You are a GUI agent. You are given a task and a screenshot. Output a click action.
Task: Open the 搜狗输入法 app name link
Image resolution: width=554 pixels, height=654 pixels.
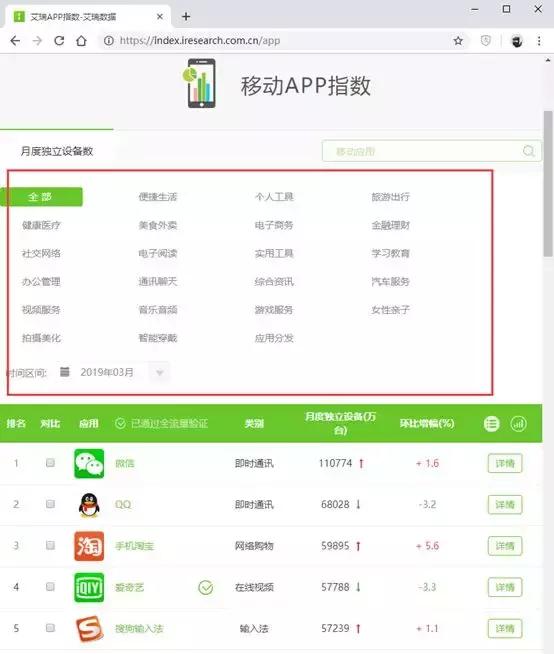pos(139,629)
